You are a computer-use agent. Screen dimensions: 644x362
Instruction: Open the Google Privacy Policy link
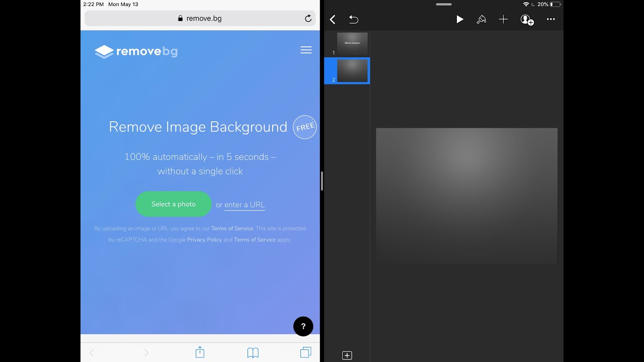coord(204,240)
